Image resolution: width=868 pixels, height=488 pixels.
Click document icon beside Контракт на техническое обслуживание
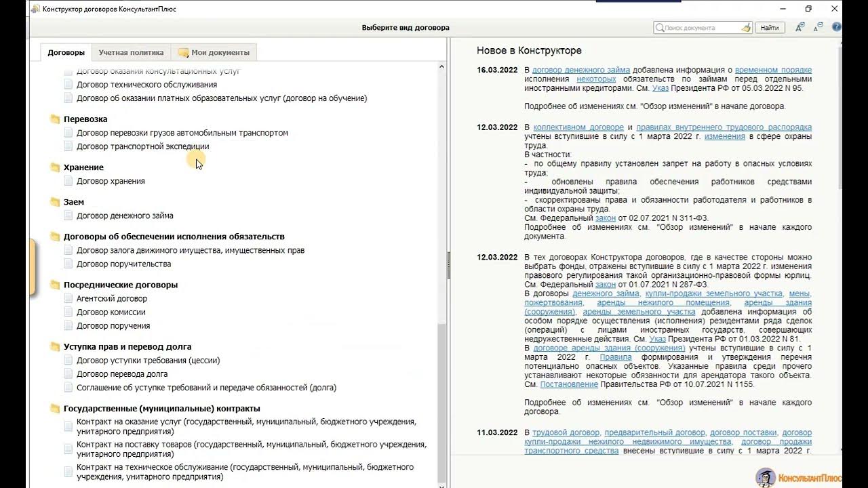[68, 472]
